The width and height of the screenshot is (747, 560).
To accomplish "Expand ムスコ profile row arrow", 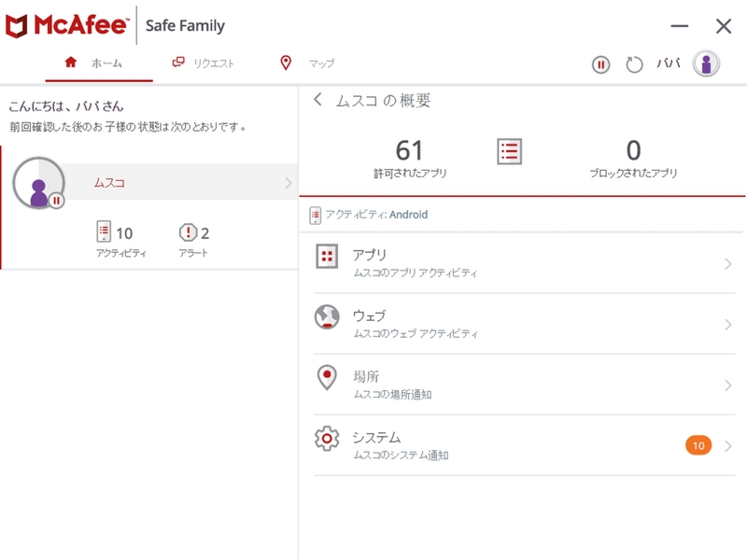I will point(288,183).
